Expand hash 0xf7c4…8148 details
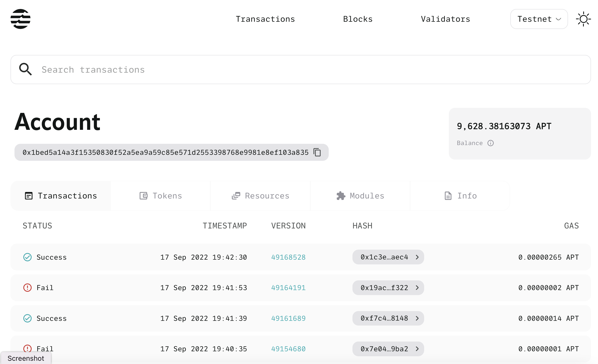 pos(417,318)
